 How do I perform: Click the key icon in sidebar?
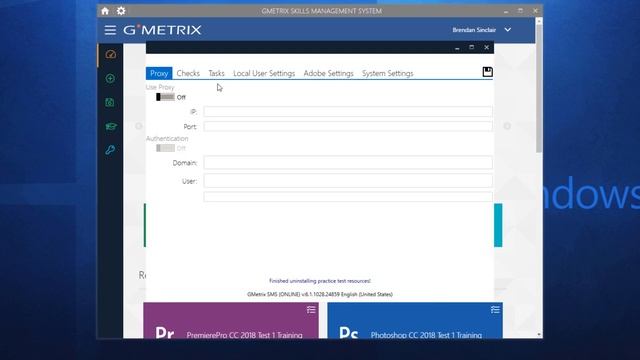point(110,150)
